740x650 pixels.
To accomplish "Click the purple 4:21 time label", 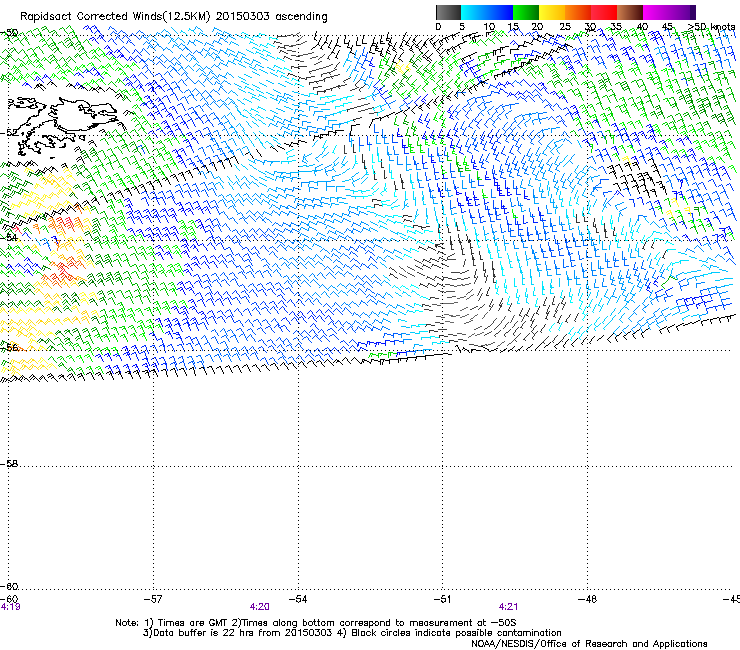I will coord(508,607).
